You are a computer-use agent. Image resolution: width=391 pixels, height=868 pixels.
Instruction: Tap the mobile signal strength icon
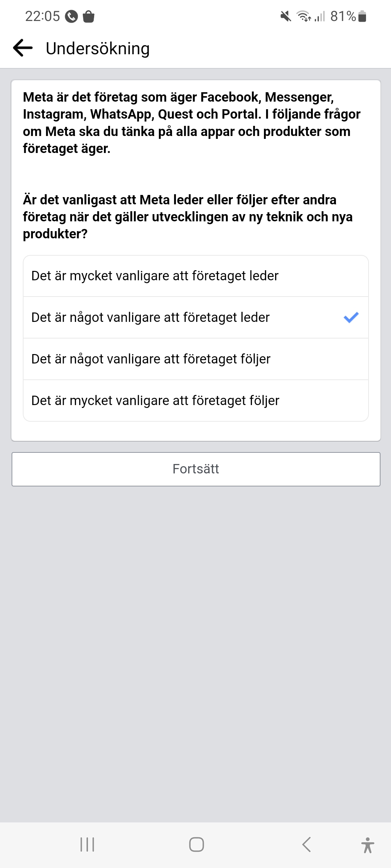coord(320,16)
